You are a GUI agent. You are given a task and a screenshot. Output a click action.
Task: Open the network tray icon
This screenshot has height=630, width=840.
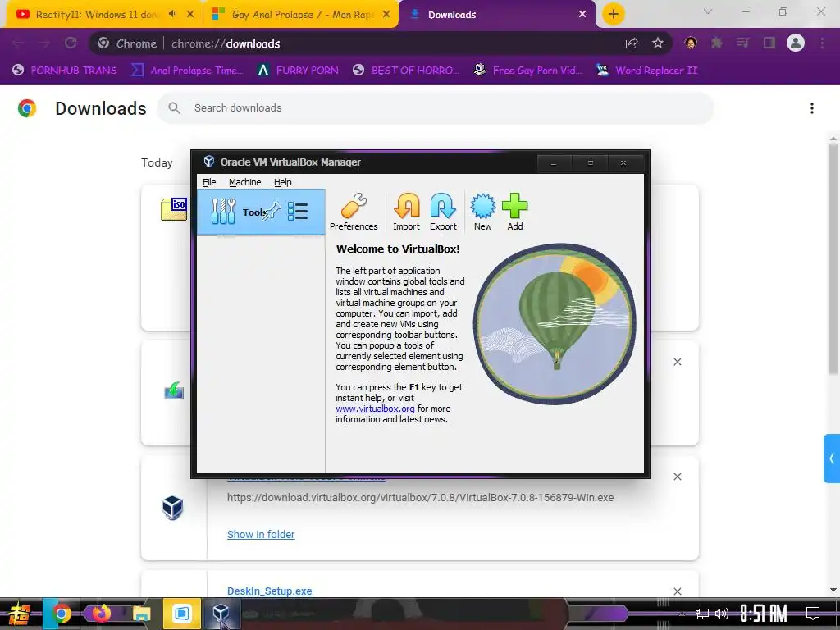(x=701, y=614)
